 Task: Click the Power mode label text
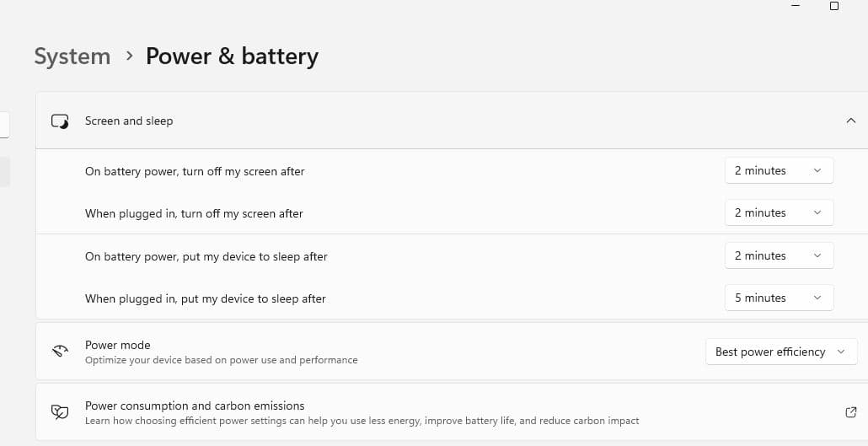pos(118,345)
